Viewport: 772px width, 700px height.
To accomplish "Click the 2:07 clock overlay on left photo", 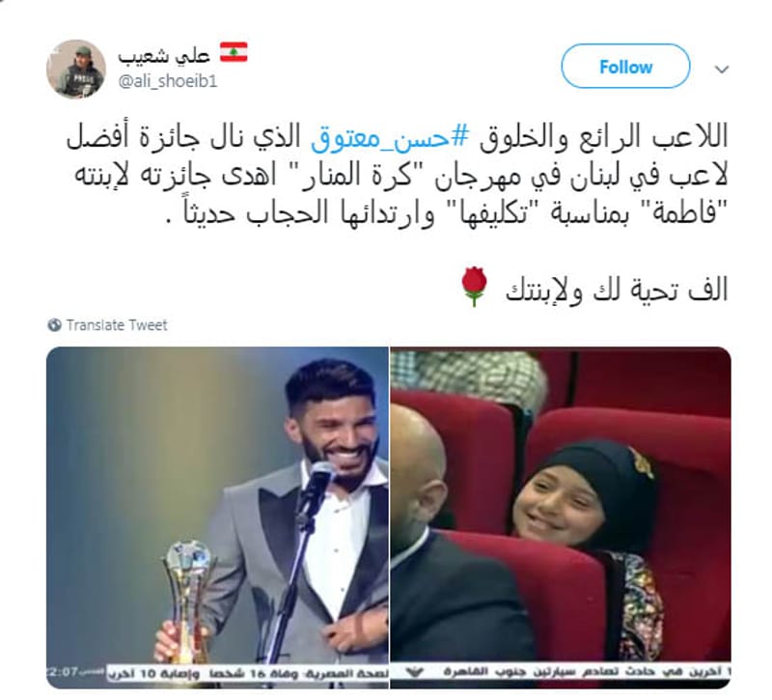I will 63,672.
